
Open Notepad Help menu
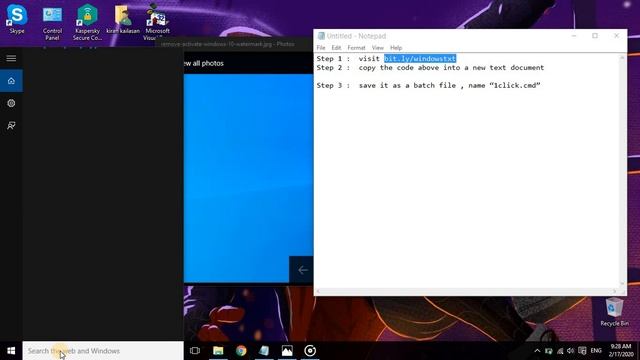tap(396, 48)
